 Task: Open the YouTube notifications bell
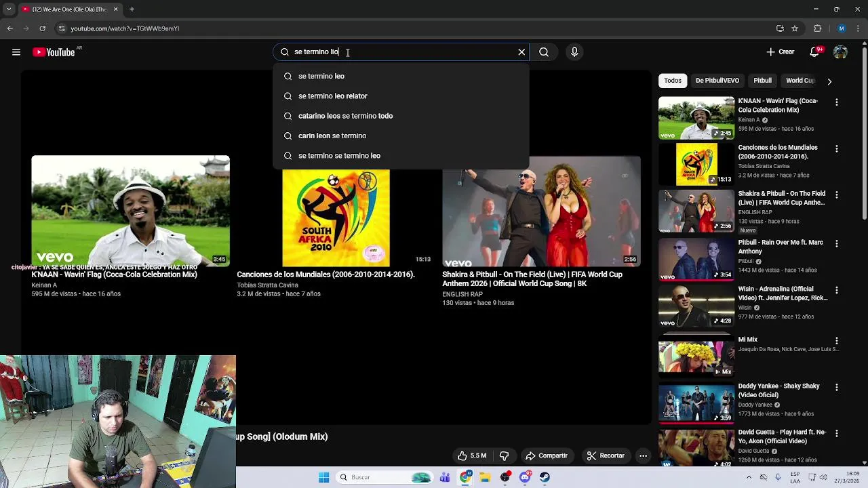tap(815, 52)
